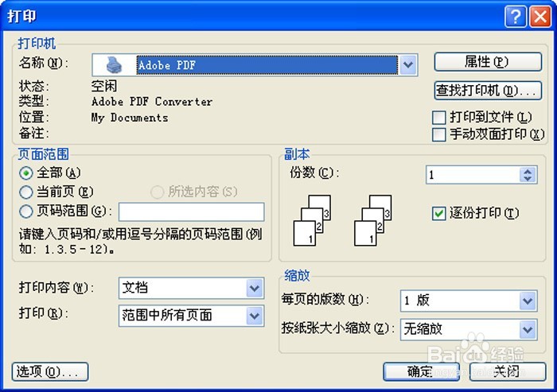Click the collated pages illustration on left
Viewport: 557px width, 392px height.
pyautogui.click(x=312, y=220)
